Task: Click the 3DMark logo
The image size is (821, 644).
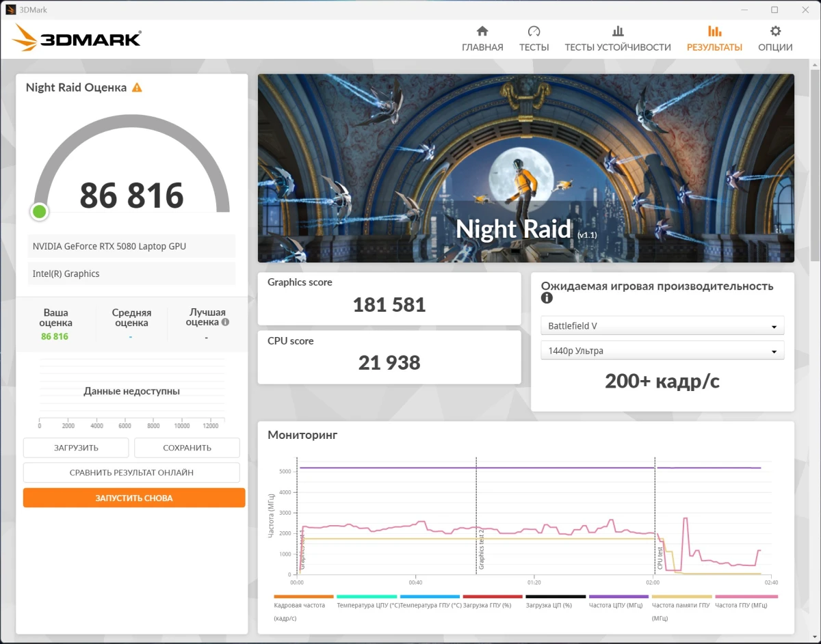Action: click(x=77, y=38)
